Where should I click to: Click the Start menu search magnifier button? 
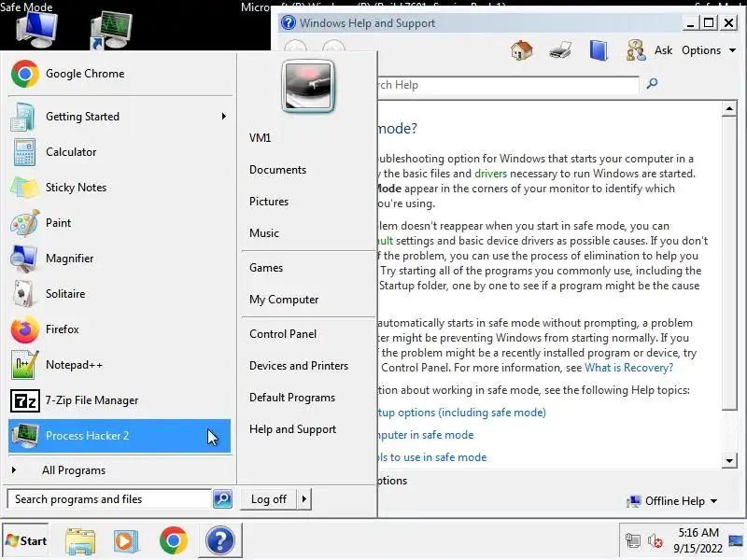(x=222, y=499)
